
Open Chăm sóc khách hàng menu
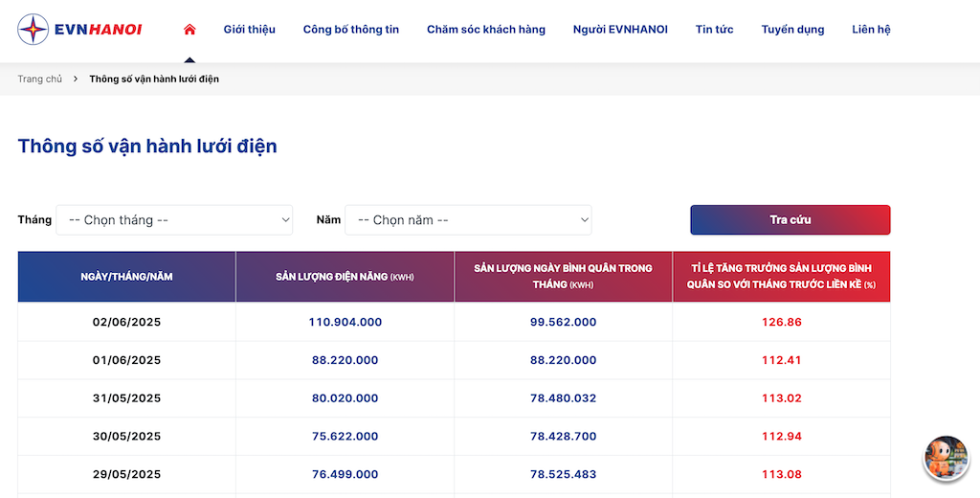(x=485, y=30)
